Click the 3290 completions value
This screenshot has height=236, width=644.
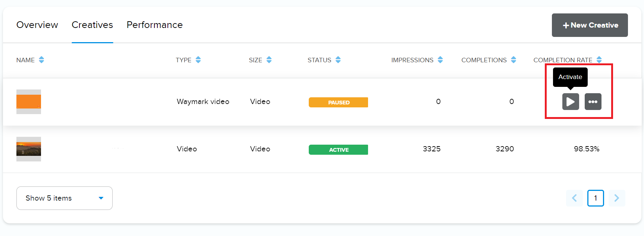click(505, 149)
